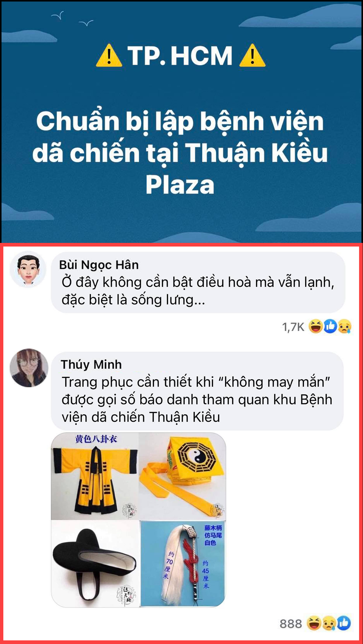The width and height of the screenshot is (363, 644).
Task: Click the sad reaction beside 1,7K count
Action: click(x=345, y=326)
